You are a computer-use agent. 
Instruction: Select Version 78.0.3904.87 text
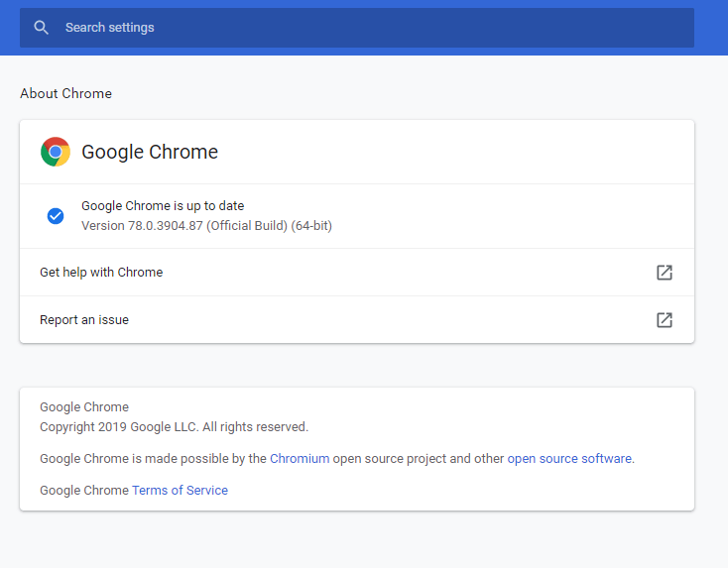point(206,226)
